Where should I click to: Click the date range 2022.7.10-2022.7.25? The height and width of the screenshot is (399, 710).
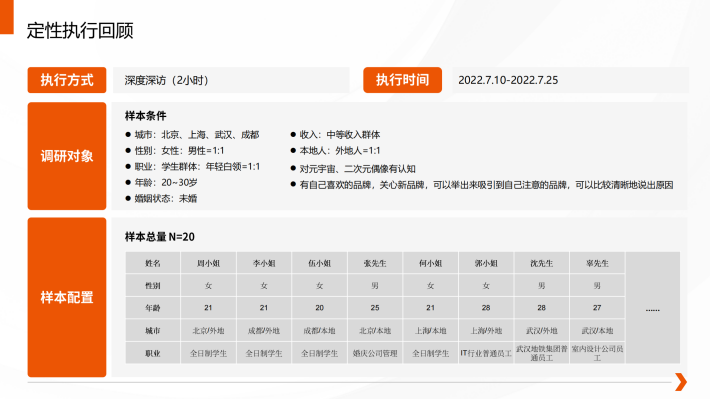click(508, 80)
